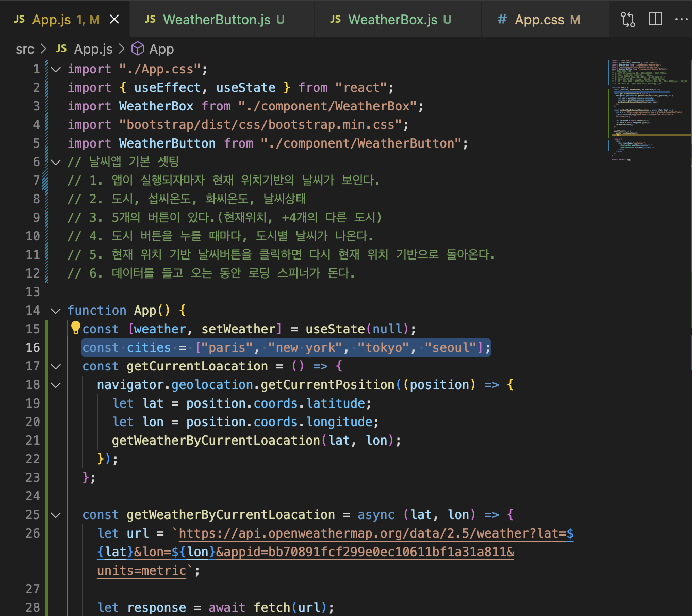The width and height of the screenshot is (692, 616).
Task: Click the 'src' breadcrumb segment
Action: coord(25,49)
